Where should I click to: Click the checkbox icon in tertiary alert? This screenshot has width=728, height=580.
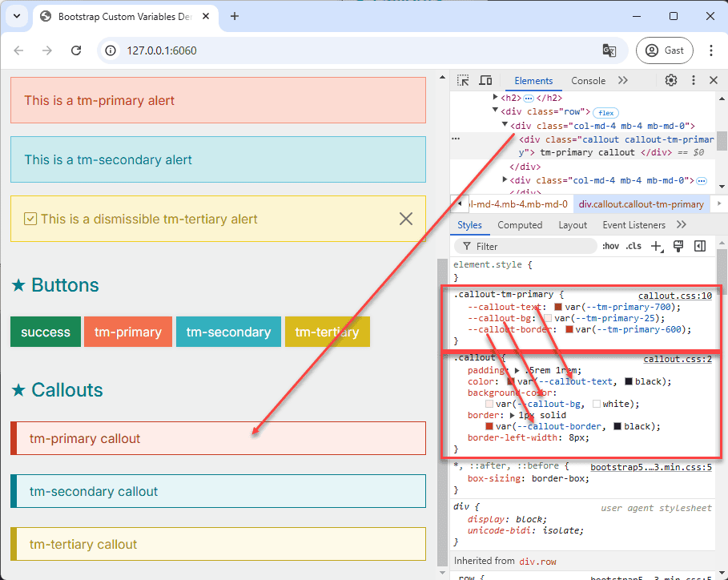tap(30, 219)
